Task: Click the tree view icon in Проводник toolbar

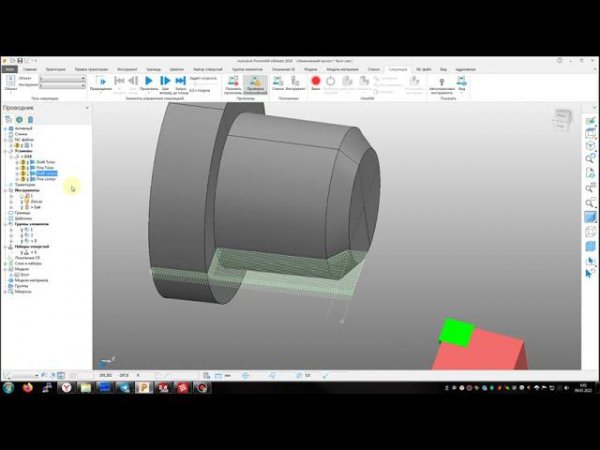Action: pos(8,119)
